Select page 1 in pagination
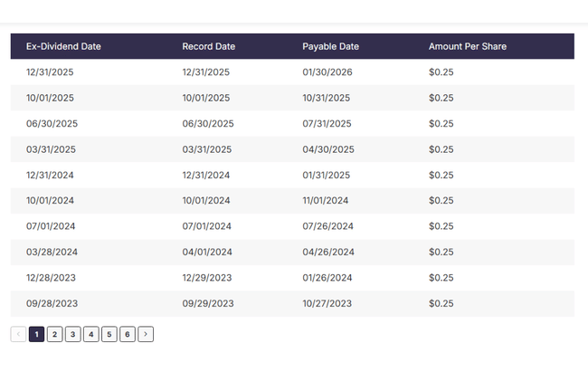 pos(36,334)
